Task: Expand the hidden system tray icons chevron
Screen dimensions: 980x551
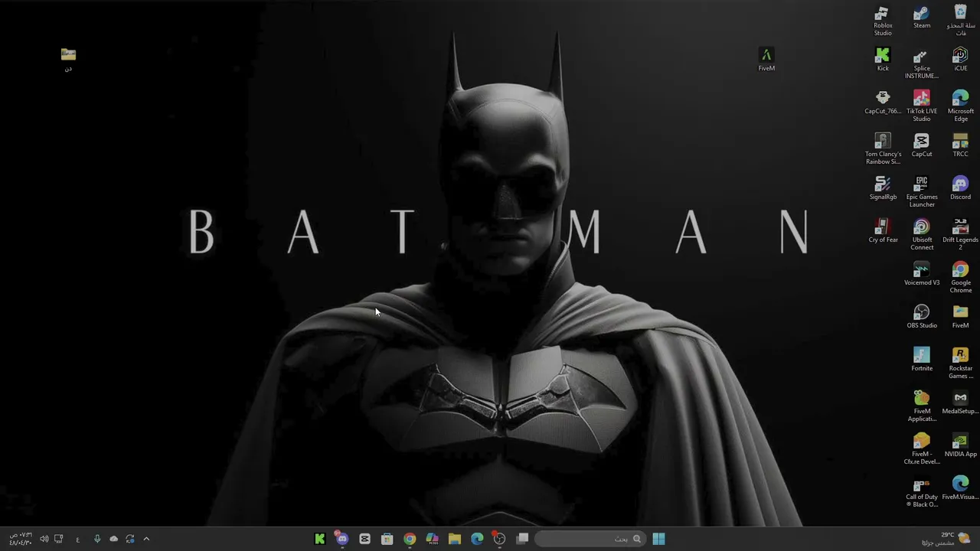Action: tap(146, 539)
